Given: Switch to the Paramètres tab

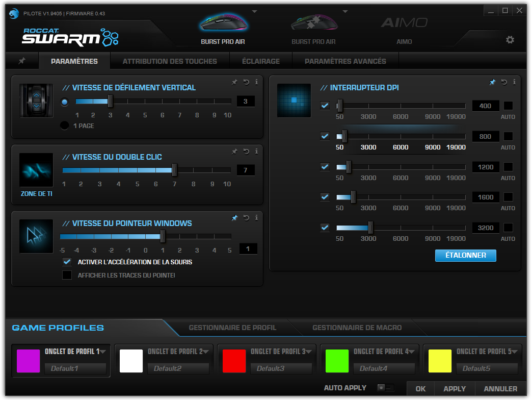Looking at the screenshot, I should pos(74,61).
